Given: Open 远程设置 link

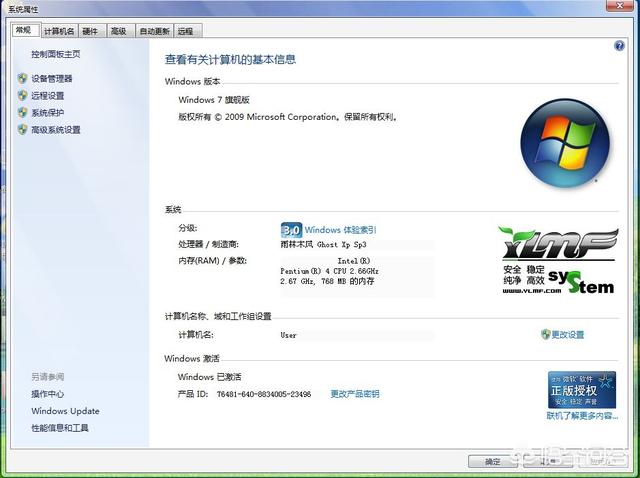Looking at the screenshot, I should click(48, 96).
